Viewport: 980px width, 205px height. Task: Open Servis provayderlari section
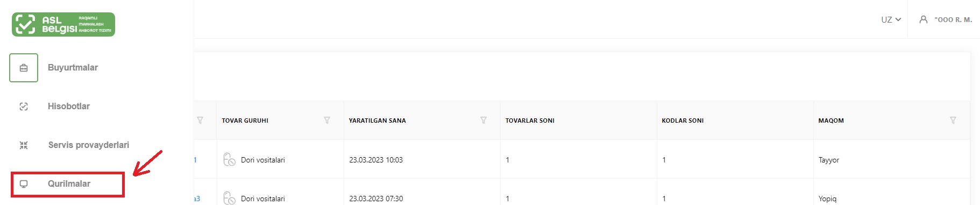coord(89,145)
